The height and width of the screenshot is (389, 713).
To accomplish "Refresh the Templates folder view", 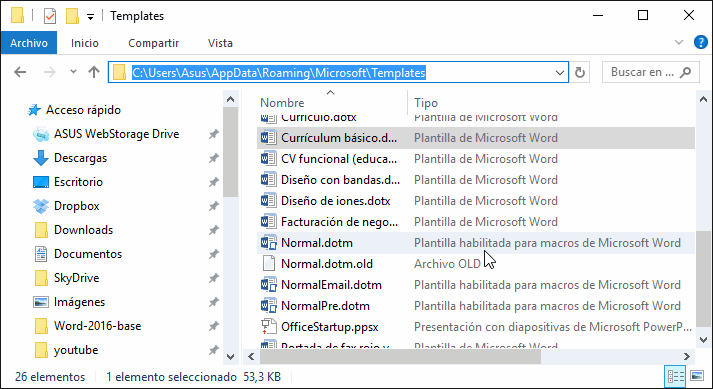I will click(x=580, y=72).
